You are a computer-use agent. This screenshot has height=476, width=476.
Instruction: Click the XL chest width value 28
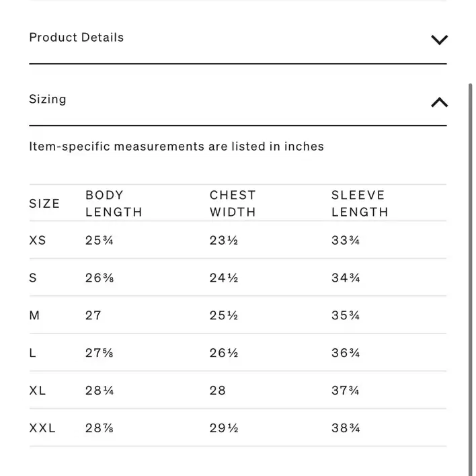(218, 391)
